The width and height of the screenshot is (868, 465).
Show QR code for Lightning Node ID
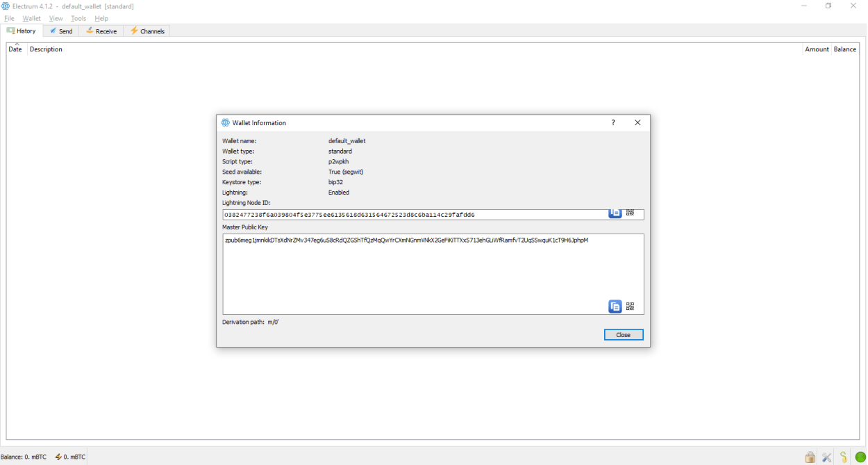pos(630,213)
